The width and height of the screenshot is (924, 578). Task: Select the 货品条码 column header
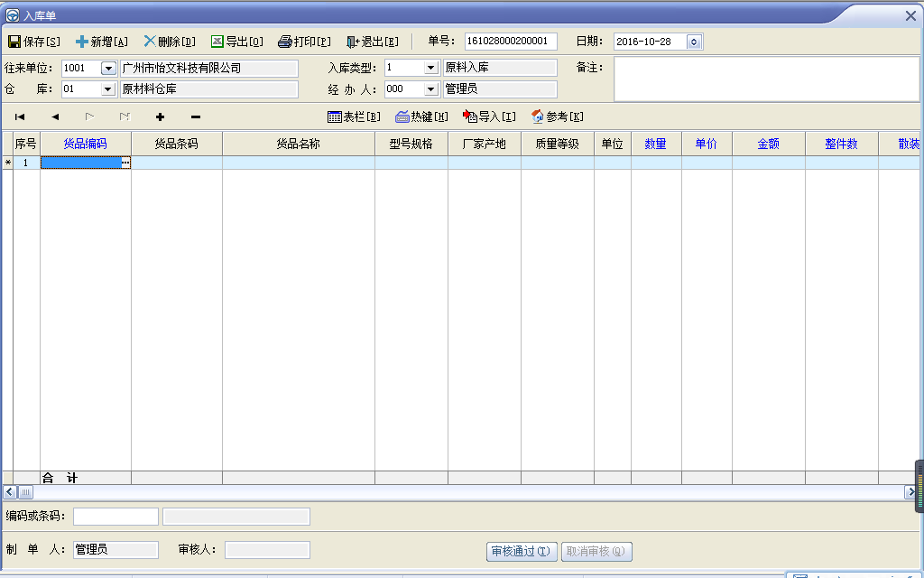click(x=177, y=144)
